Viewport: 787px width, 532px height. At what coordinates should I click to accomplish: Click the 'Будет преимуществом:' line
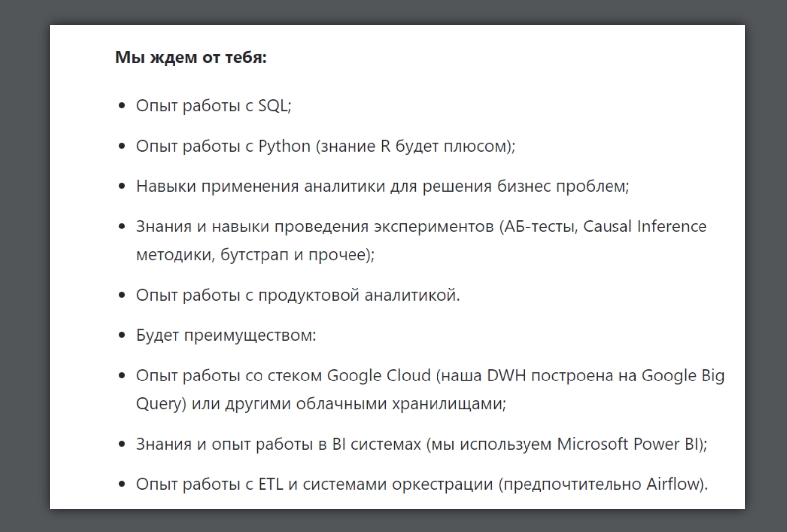(226, 335)
